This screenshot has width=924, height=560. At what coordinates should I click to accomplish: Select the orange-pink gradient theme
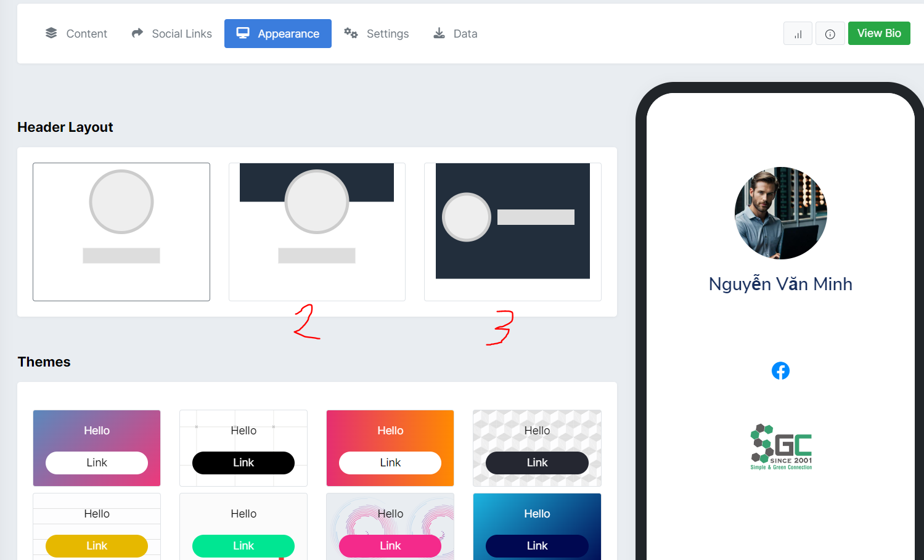coord(390,448)
